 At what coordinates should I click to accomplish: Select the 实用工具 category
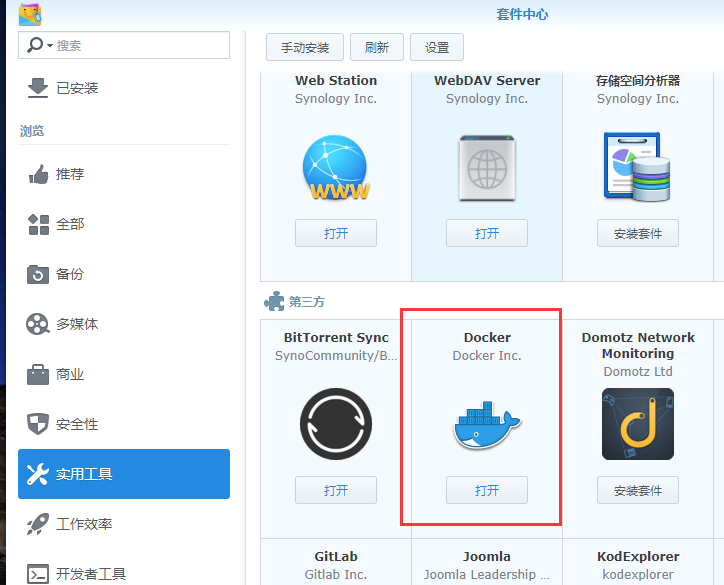(x=124, y=474)
